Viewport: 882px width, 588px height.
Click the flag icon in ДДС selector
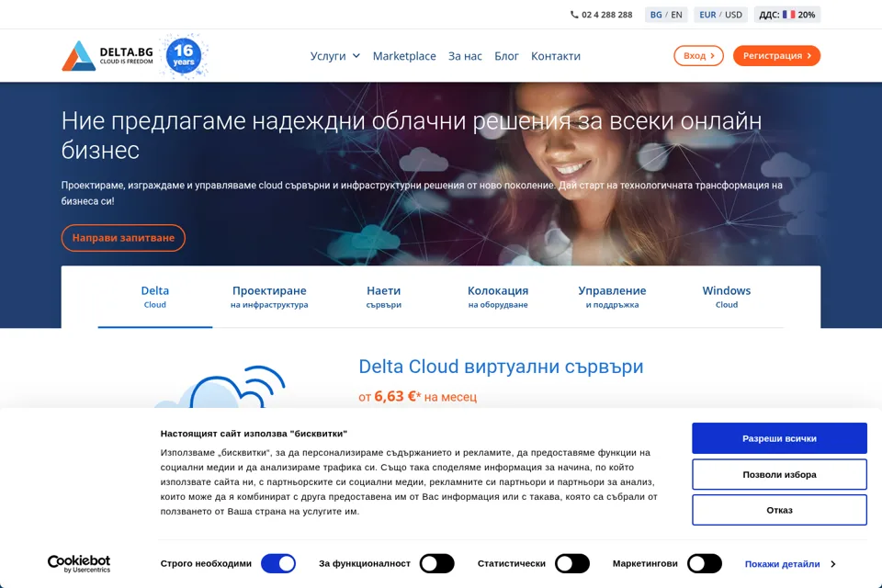(788, 15)
